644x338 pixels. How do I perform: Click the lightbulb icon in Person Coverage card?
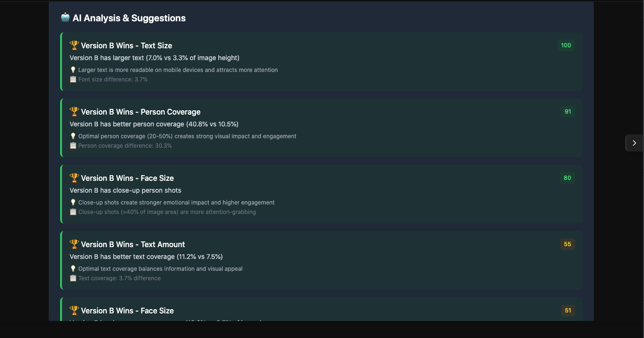[73, 136]
